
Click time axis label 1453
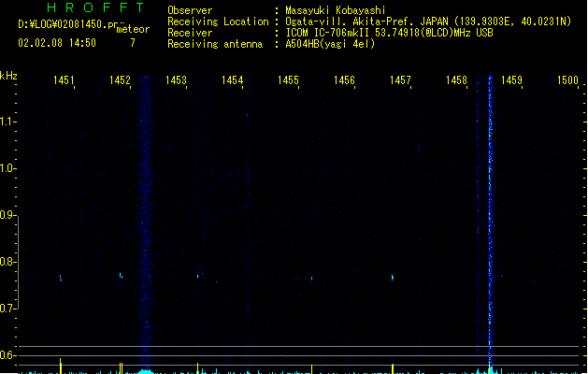coord(176,80)
